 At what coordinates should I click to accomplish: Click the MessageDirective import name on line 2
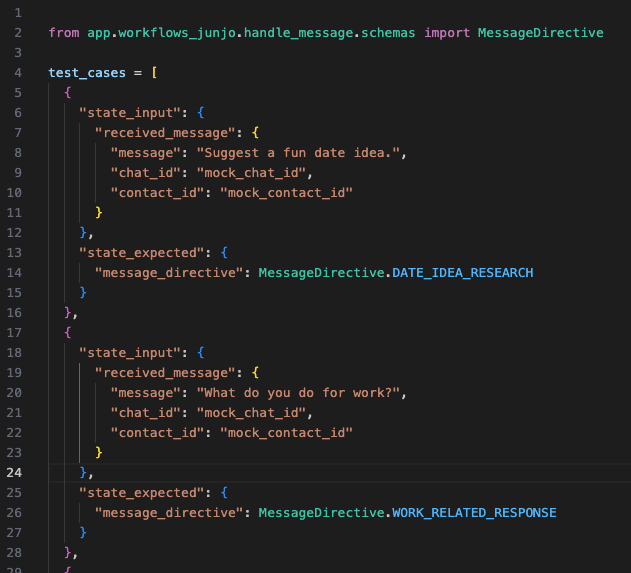(540, 33)
